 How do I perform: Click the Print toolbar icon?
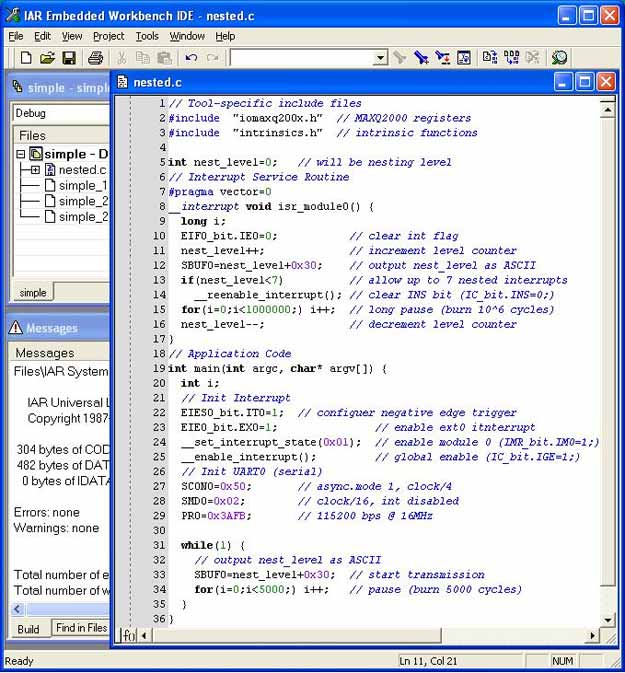(95, 58)
